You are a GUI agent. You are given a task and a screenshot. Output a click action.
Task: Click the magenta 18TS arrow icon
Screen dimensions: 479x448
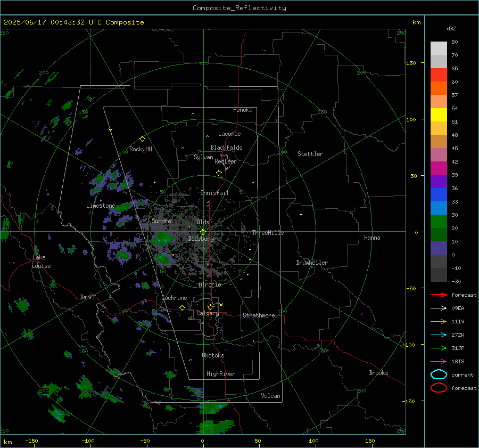(x=439, y=362)
